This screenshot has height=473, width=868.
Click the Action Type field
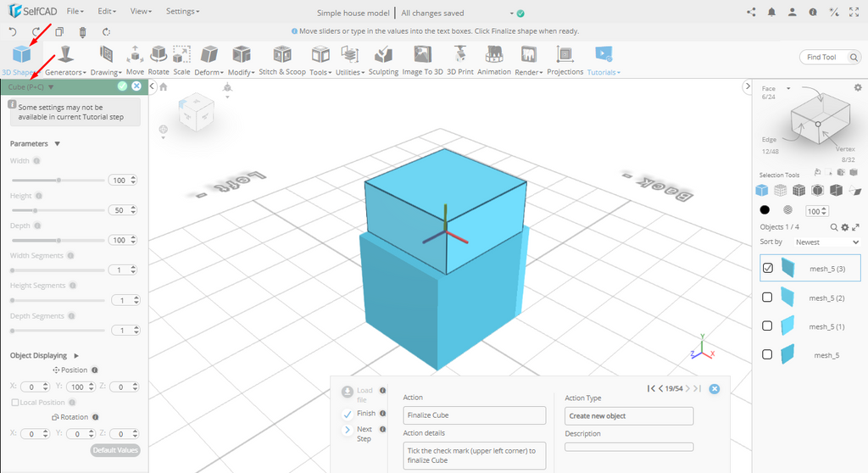pyautogui.click(x=629, y=416)
